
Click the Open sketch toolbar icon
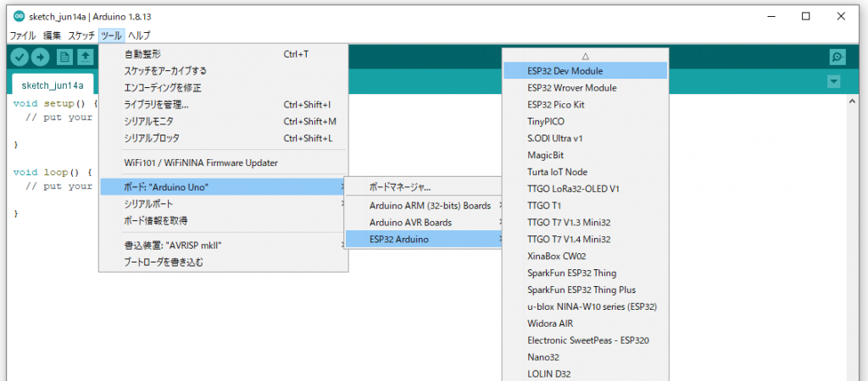pyautogui.click(x=85, y=57)
